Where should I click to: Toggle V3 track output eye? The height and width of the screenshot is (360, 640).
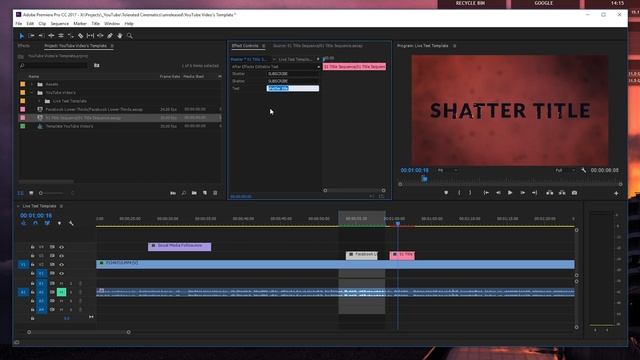click(x=61, y=256)
